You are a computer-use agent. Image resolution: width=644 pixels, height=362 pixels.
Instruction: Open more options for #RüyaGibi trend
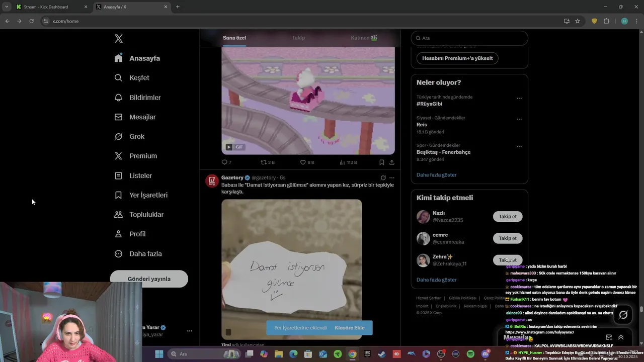(519, 99)
